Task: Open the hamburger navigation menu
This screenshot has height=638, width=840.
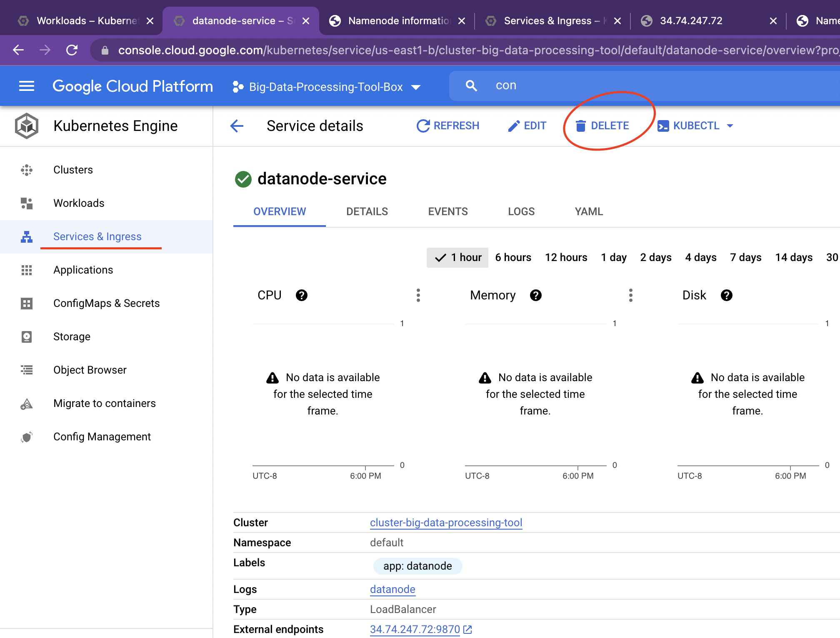Action: pyautogui.click(x=27, y=86)
